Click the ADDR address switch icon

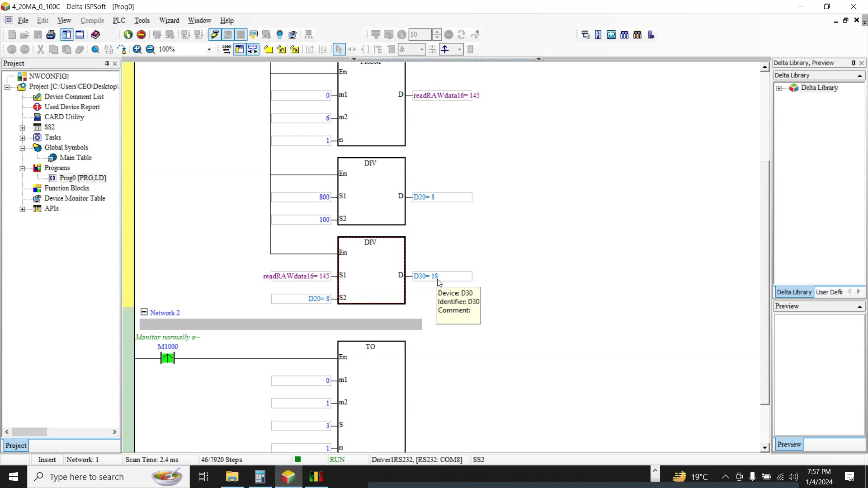[x=226, y=49]
